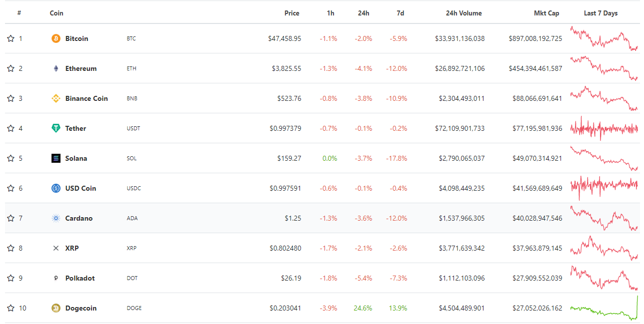644x324 pixels.
Task: Click Tether's 24h volume $72,109,901,733
Action: click(460, 128)
